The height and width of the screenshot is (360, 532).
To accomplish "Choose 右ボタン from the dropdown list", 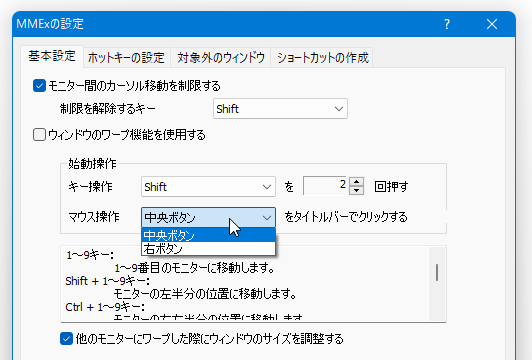I will click(x=208, y=249).
